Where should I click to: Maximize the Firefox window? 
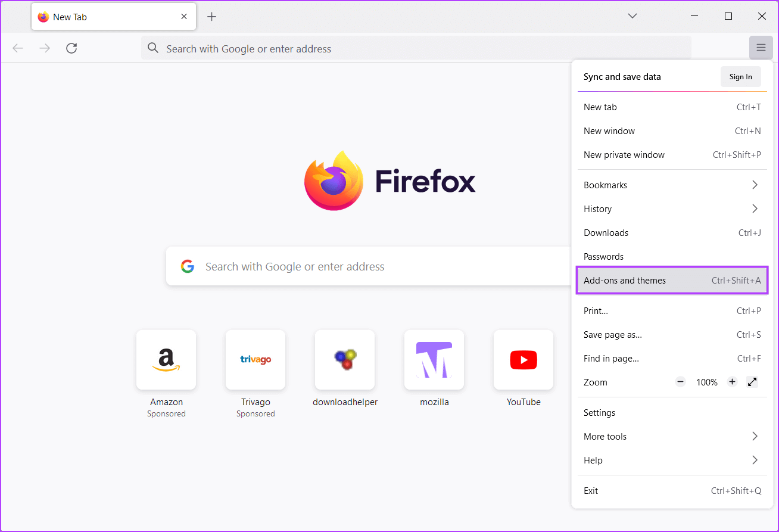(728, 16)
